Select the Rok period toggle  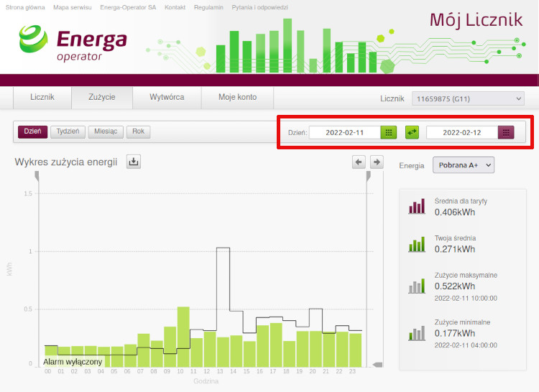[x=138, y=131]
